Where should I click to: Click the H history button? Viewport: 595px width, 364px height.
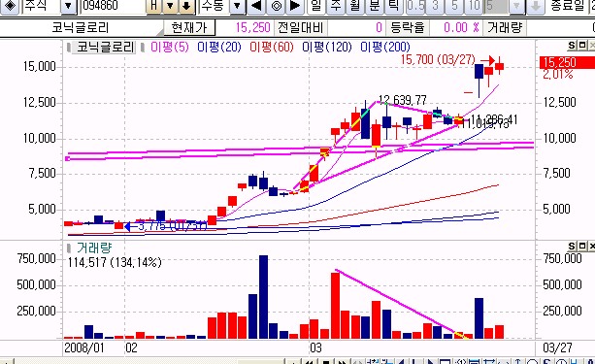pos(153,6)
